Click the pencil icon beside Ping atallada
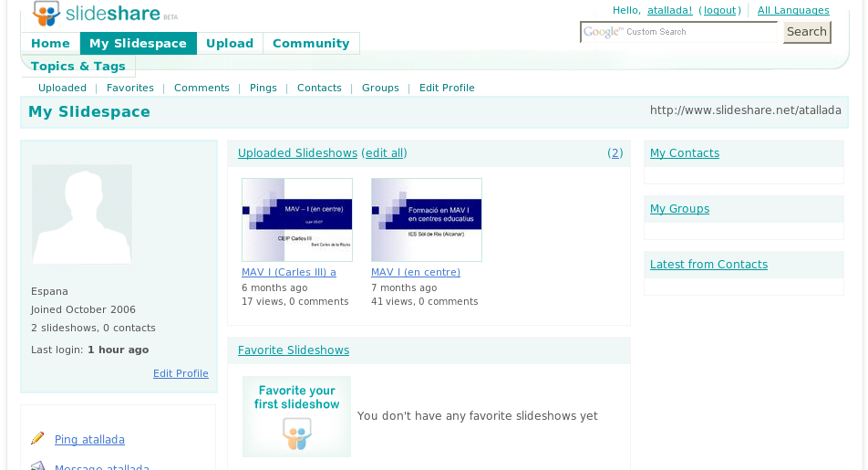The height and width of the screenshot is (470, 868). coord(37,438)
